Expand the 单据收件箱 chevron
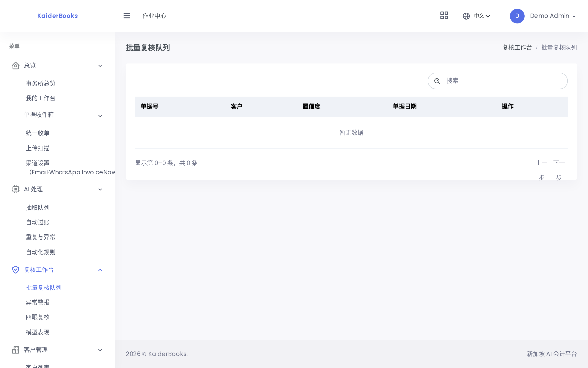 tap(100, 116)
